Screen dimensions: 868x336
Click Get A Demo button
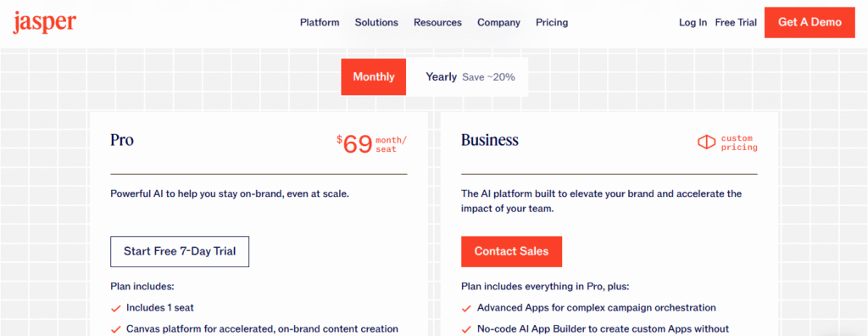pos(810,22)
